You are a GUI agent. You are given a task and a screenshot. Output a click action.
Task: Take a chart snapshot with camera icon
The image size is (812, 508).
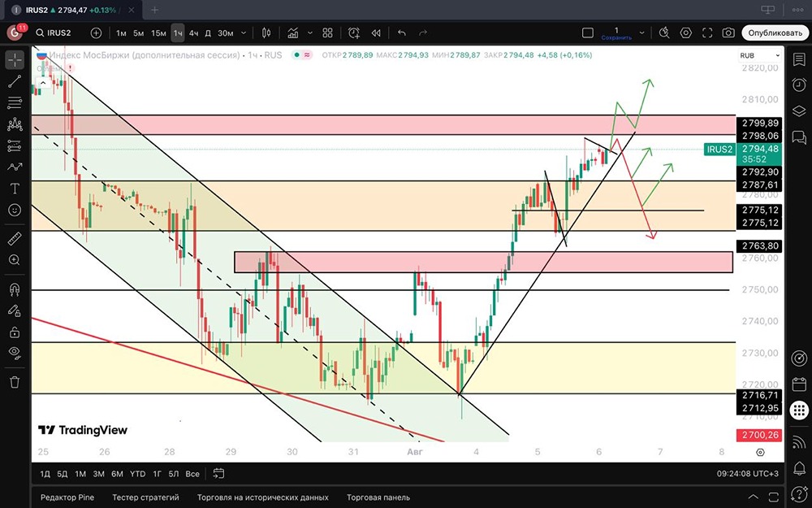[x=728, y=33]
